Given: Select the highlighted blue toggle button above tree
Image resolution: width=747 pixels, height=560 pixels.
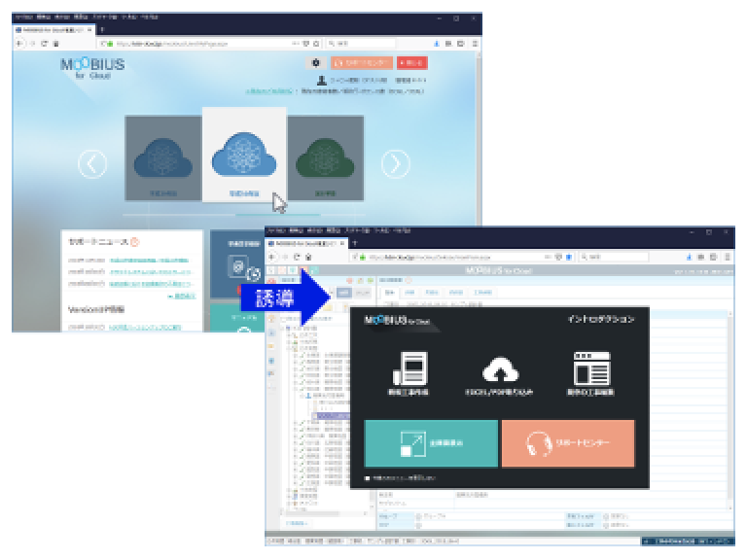Looking at the screenshot, I should coord(344,293).
